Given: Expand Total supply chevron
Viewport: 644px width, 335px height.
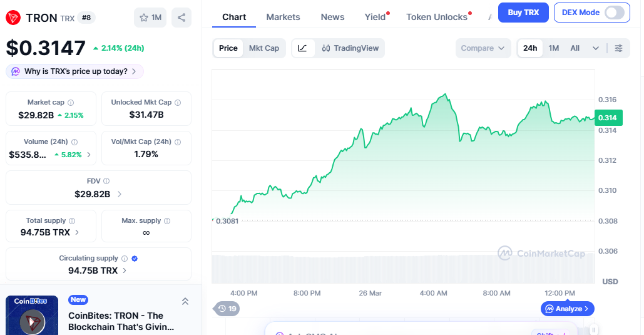Looking at the screenshot, I should pyautogui.click(x=77, y=232).
